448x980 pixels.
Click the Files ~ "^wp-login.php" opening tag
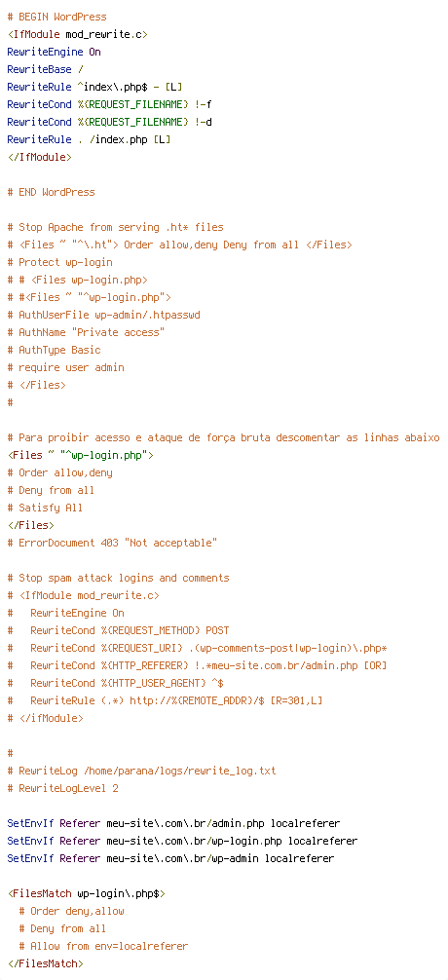click(81, 454)
